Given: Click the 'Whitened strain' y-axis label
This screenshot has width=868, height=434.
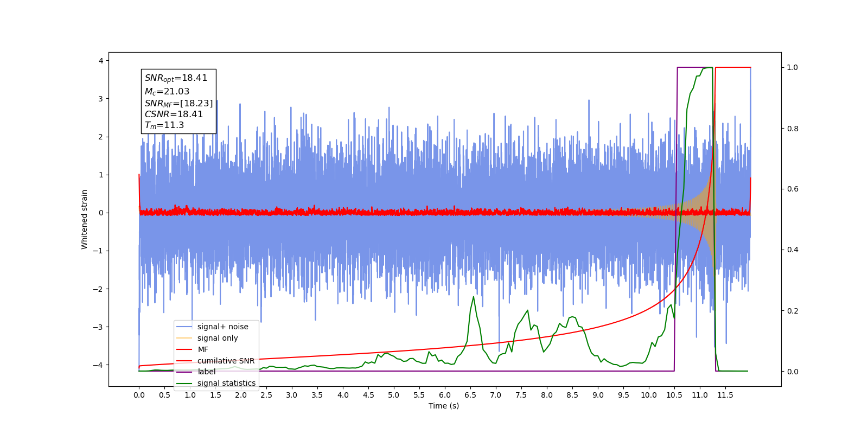Looking at the screenshot, I should pos(85,219).
